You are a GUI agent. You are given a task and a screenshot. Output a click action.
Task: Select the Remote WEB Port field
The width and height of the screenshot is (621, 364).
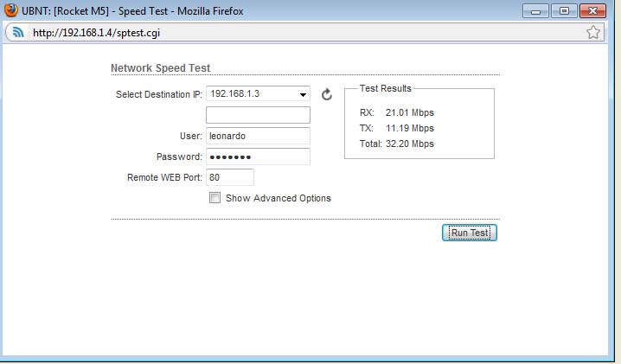point(230,177)
